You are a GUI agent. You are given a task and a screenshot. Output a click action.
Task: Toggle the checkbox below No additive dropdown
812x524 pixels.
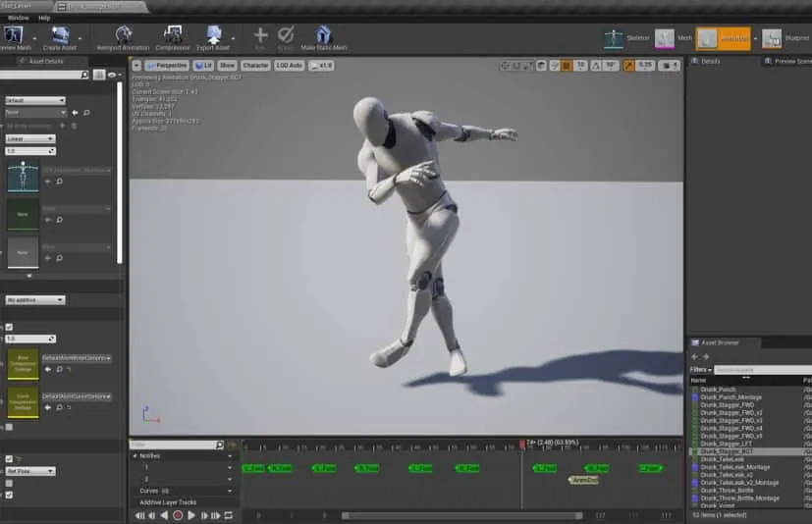(x=10, y=327)
